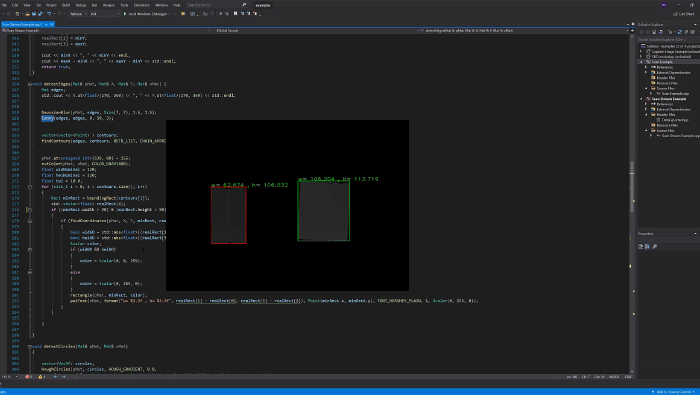
Task: Expand Scan Example's External Dependencies
Action: pyautogui.click(x=646, y=72)
